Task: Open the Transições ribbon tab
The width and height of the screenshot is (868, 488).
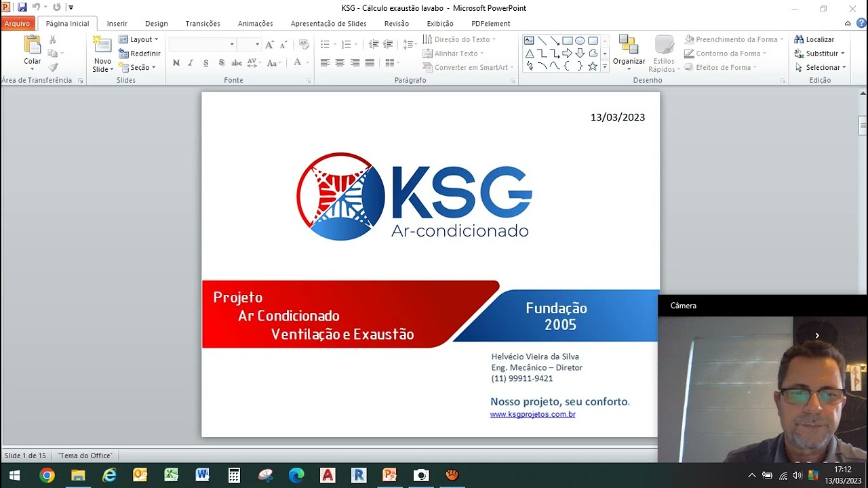Action: pyautogui.click(x=203, y=24)
